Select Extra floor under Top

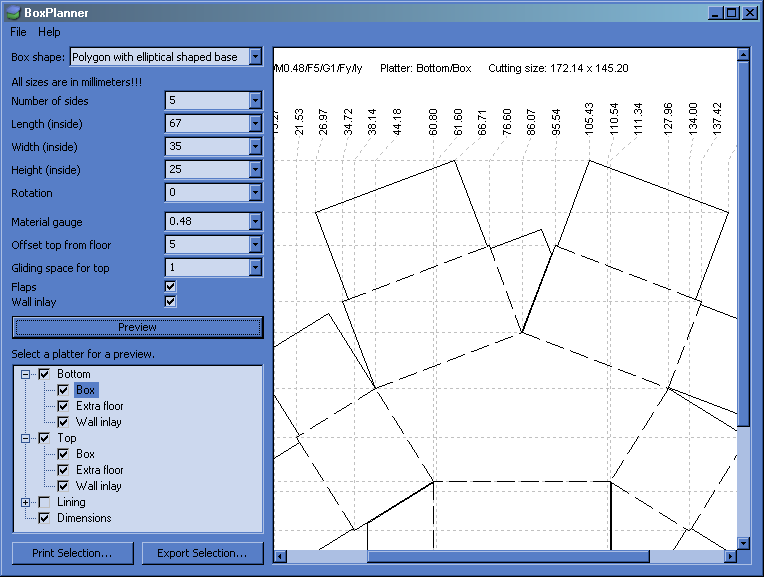coord(99,470)
